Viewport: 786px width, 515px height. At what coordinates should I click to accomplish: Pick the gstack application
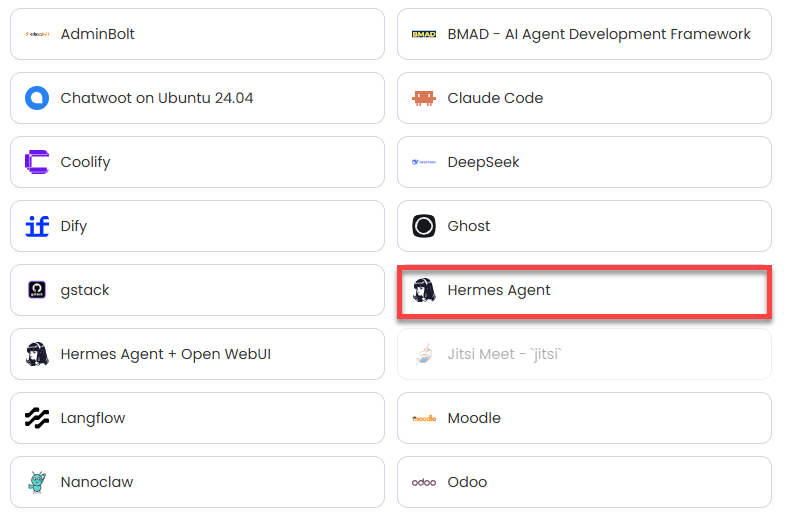click(198, 290)
